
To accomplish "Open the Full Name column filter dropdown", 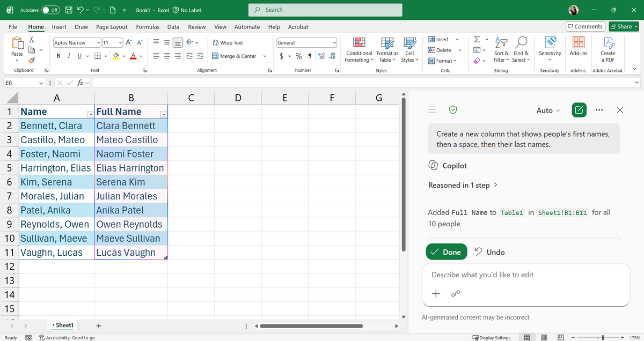I will click(163, 114).
